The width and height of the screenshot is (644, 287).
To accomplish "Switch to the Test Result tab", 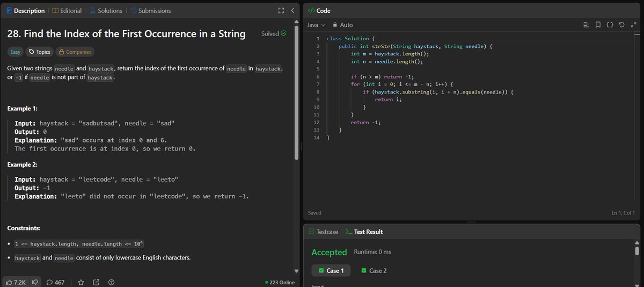I will (x=364, y=232).
